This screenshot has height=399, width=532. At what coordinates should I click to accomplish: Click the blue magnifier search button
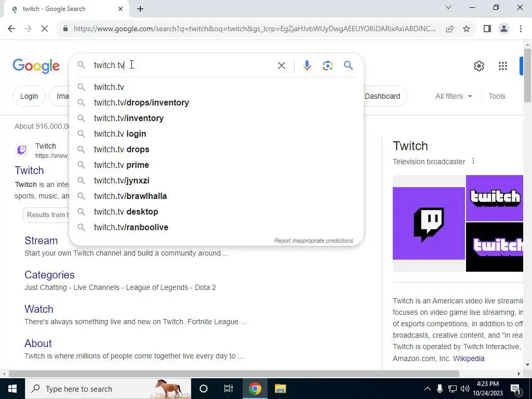coord(349,65)
